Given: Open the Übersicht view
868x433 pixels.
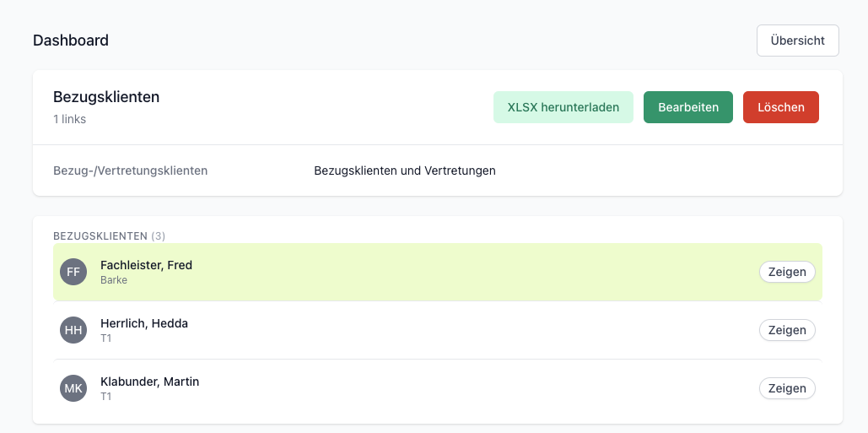Looking at the screenshot, I should coord(798,41).
